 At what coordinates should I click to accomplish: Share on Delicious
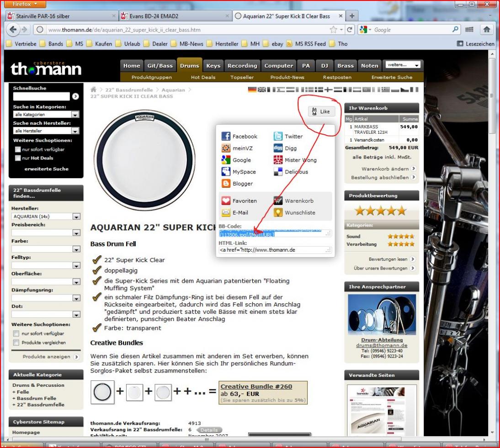click(x=291, y=172)
